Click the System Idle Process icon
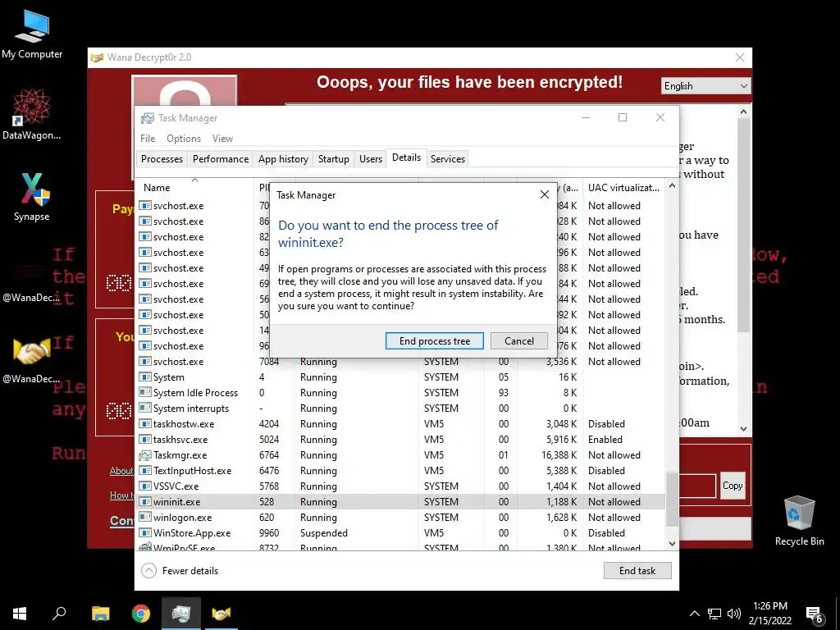The image size is (840, 630). pos(144,393)
